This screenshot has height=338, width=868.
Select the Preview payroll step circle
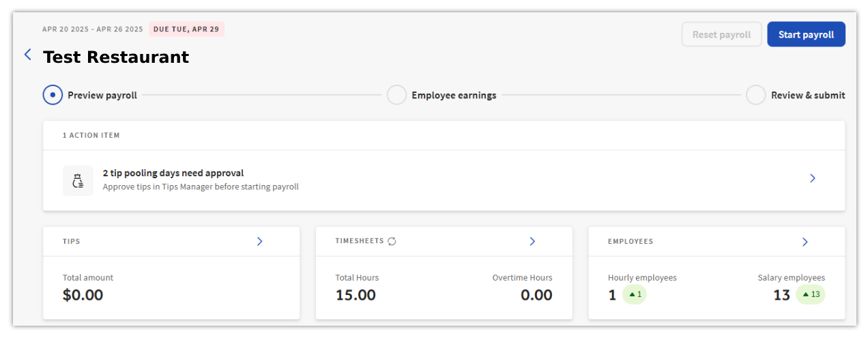pyautogui.click(x=53, y=95)
